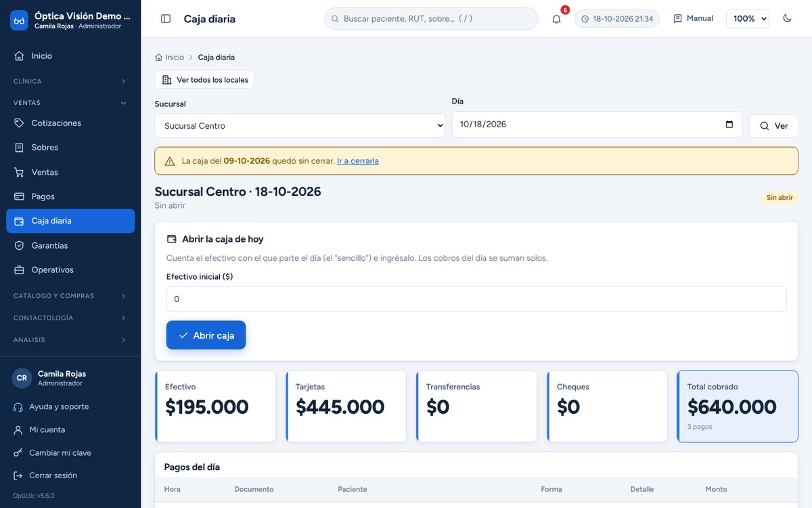
Task: Click the Tarjetas $445.000 card
Action: [x=346, y=406]
